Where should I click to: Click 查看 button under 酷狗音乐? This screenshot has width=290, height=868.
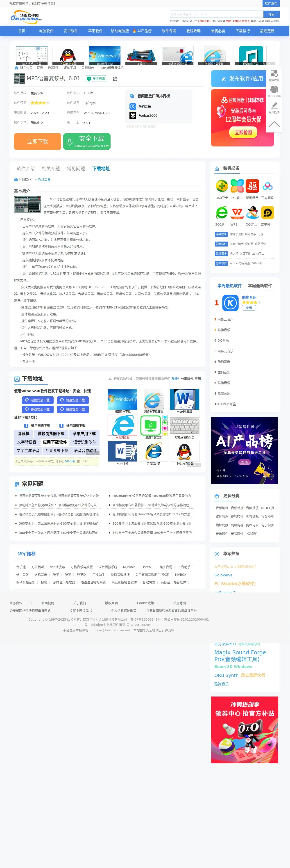(249, 308)
